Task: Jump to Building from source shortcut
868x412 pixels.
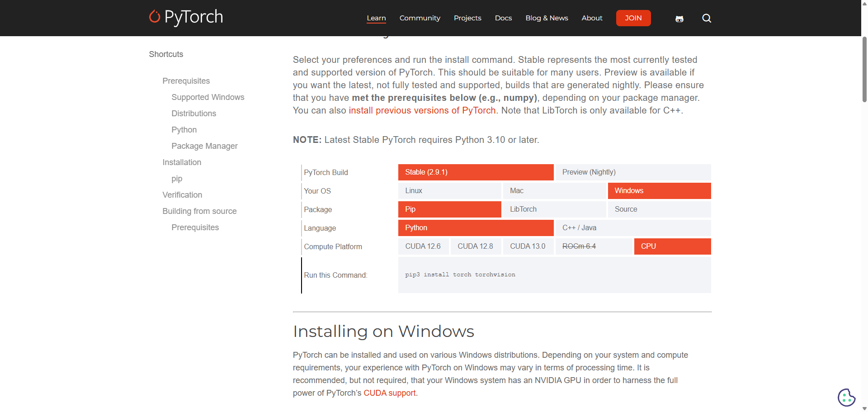Action: click(199, 211)
